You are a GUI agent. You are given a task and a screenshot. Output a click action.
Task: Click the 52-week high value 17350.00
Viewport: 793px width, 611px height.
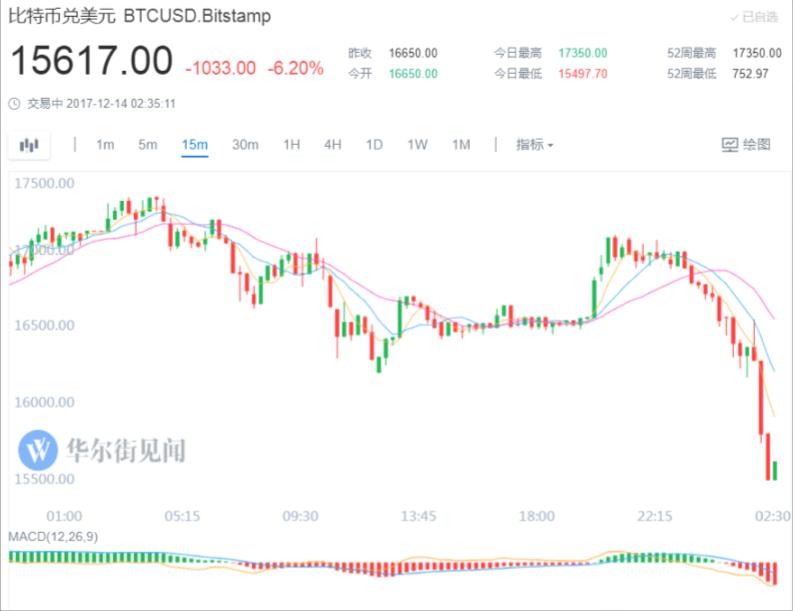(757, 53)
